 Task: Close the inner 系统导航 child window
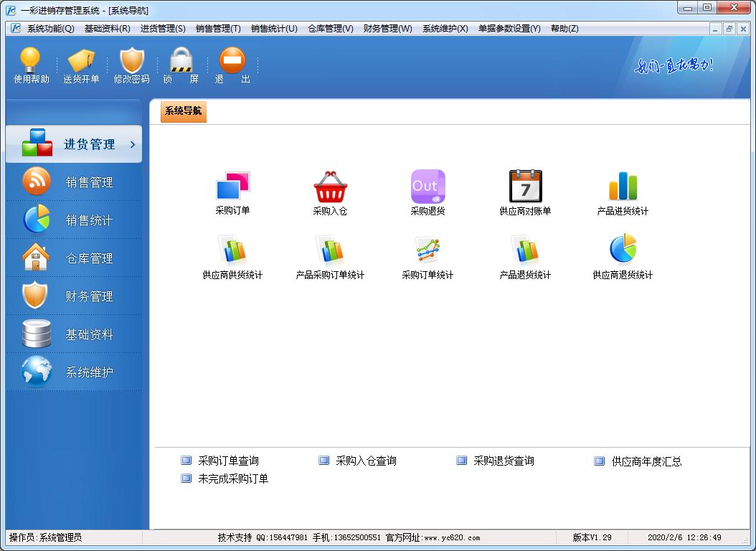743,29
